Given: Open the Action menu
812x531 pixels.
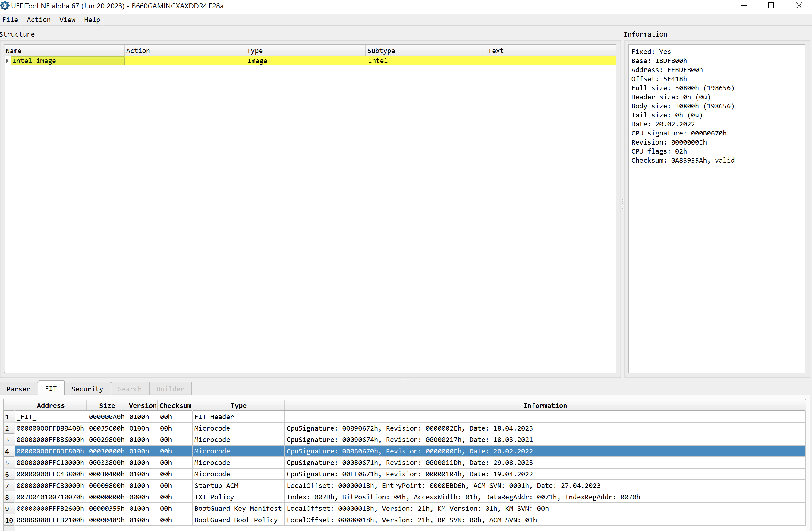Looking at the screenshot, I should coord(39,20).
